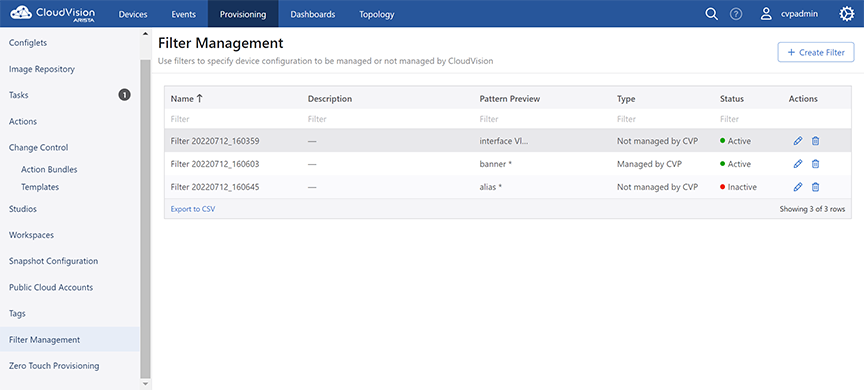Viewport: 864px width, 390px height.
Task: Delete Filter 20220712_160359 using trash icon
Action: 816,141
